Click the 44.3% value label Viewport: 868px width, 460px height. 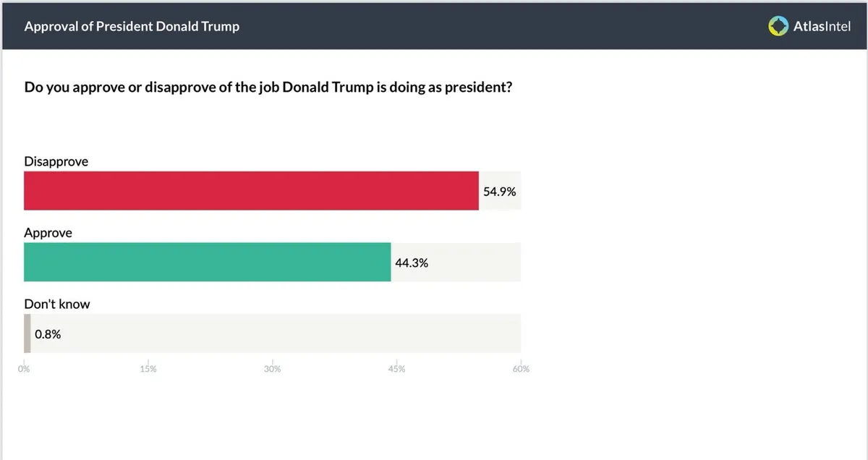click(411, 263)
